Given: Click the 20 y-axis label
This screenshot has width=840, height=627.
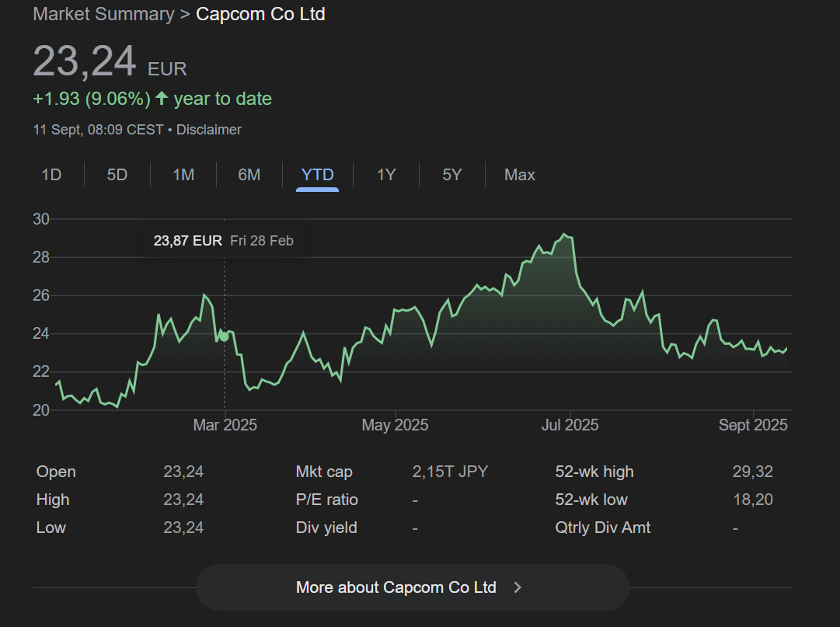Looking at the screenshot, I should 40,410.
